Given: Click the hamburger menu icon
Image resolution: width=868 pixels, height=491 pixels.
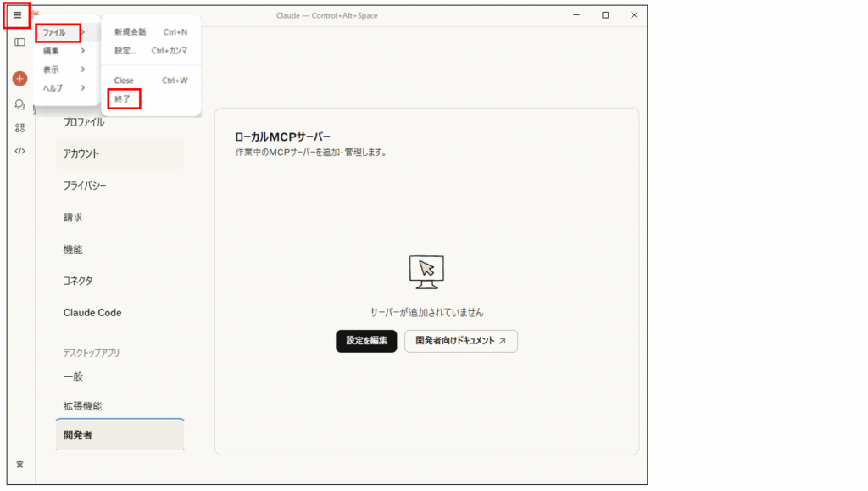Looking at the screenshot, I should (17, 15).
